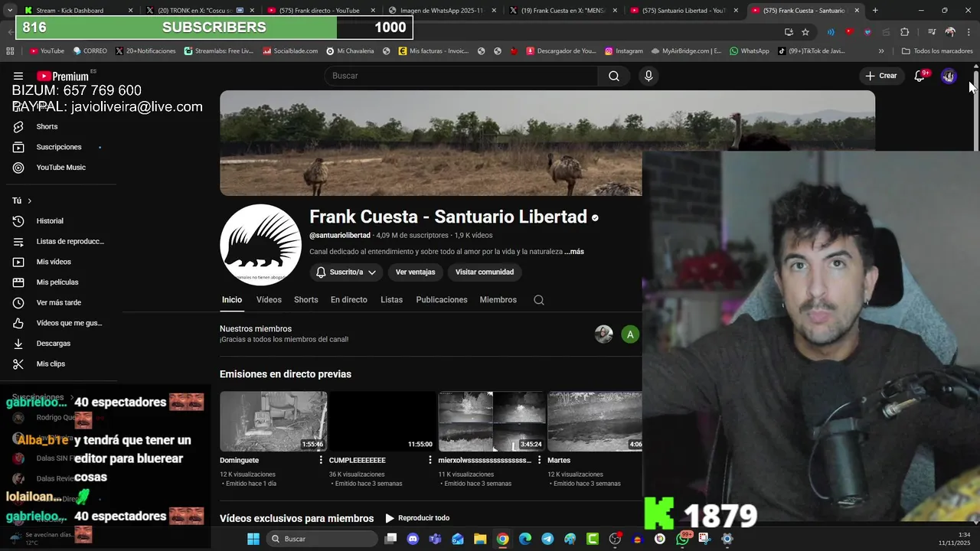Open Mis películas in the sidebar

pos(58,282)
